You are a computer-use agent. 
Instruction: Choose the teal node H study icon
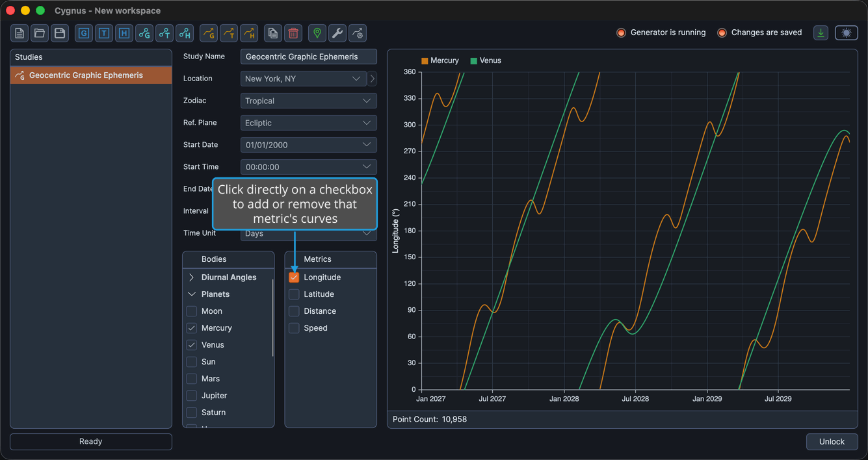pos(185,33)
